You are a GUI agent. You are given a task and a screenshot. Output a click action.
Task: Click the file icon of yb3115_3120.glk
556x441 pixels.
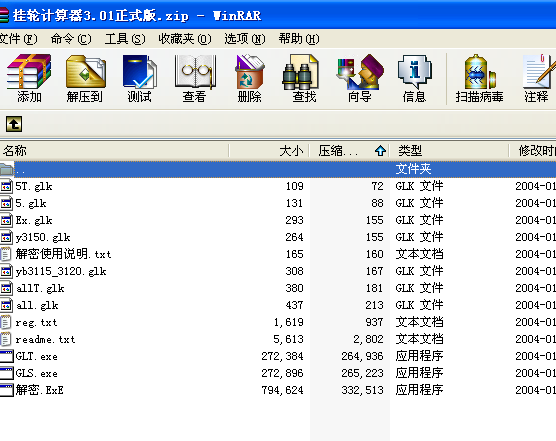tap(6, 271)
